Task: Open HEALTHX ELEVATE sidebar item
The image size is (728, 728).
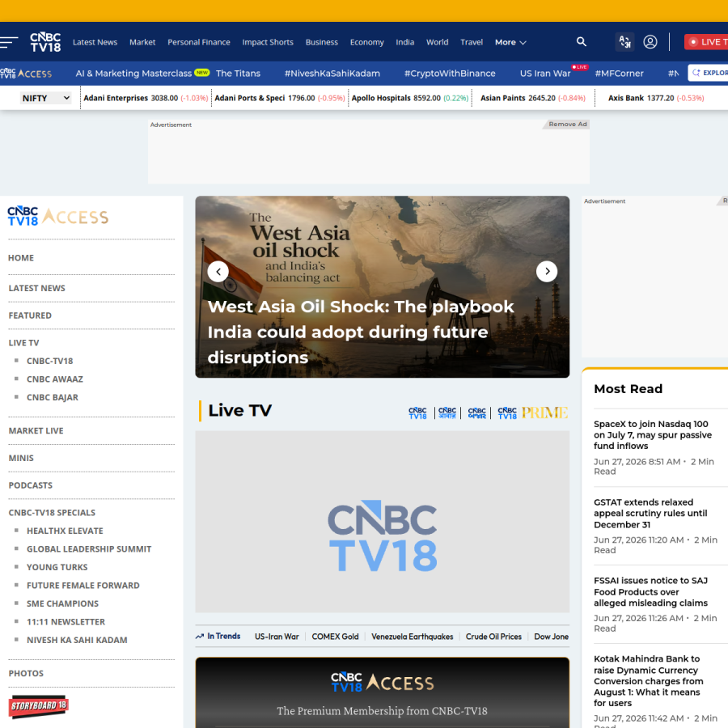Action: point(65,531)
